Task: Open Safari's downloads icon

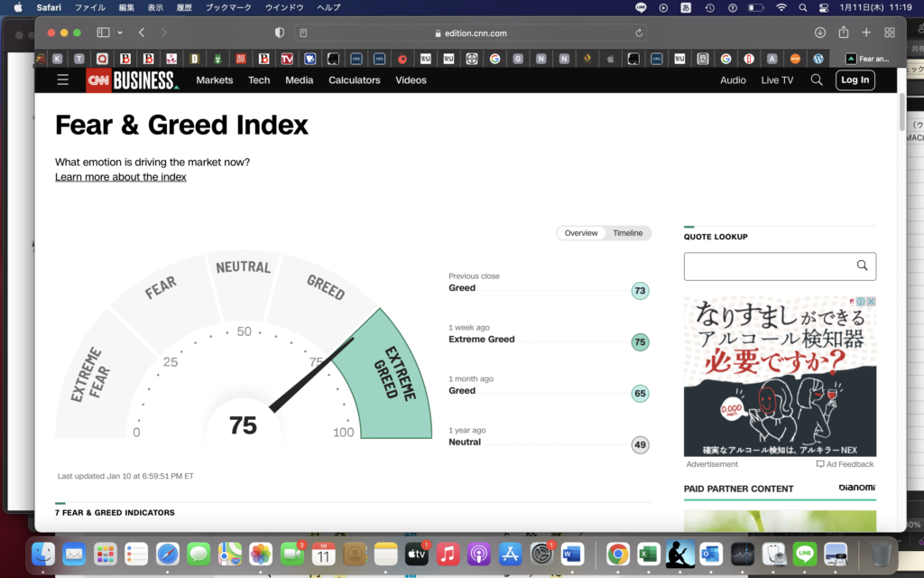Action: (820, 32)
